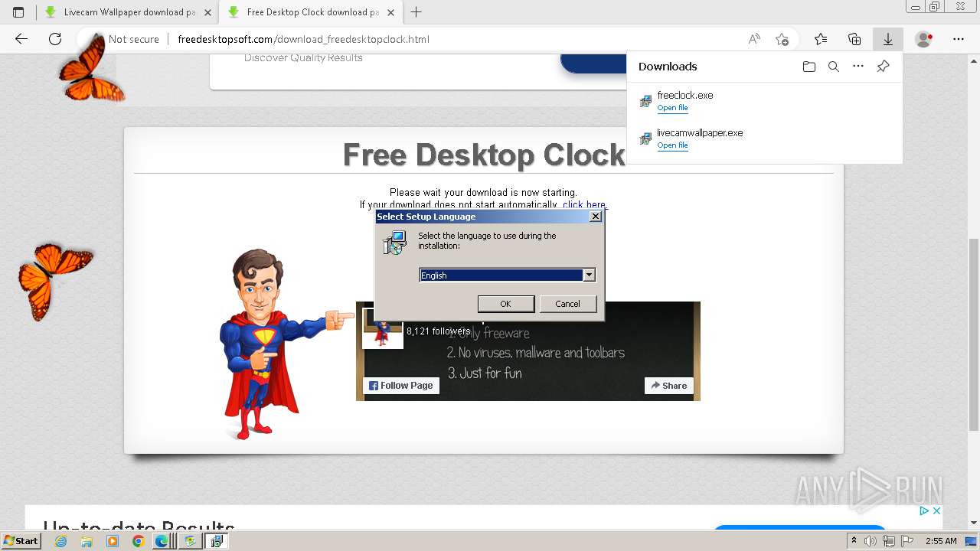This screenshot has width=980, height=551.
Task: Open the tab actions menu icon
Action: [x=18, y=12]
